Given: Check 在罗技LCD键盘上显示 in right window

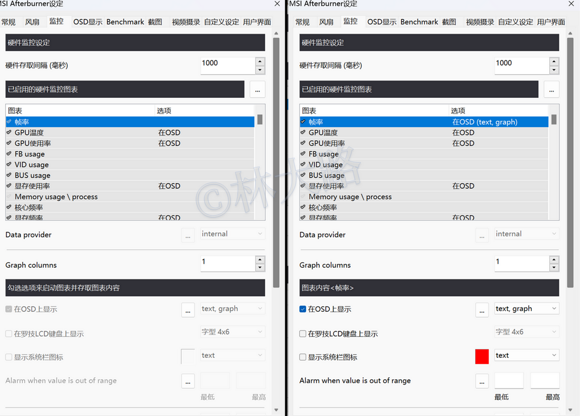Looking at the screenshot, I should tap(303, 334).
